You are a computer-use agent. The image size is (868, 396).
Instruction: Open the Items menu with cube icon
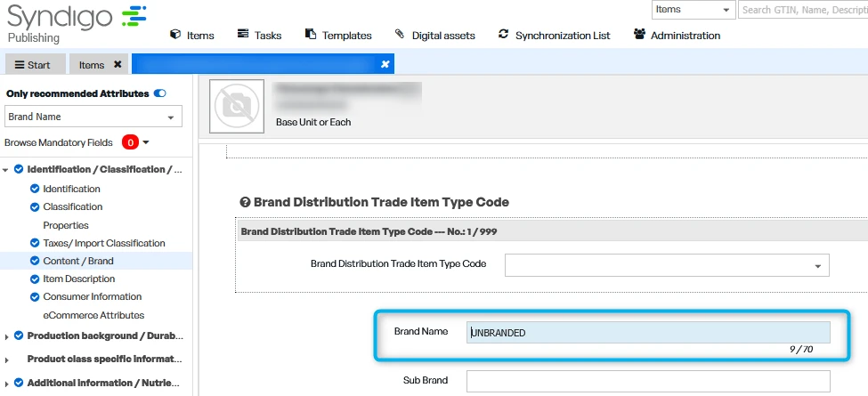click(192, 36)
